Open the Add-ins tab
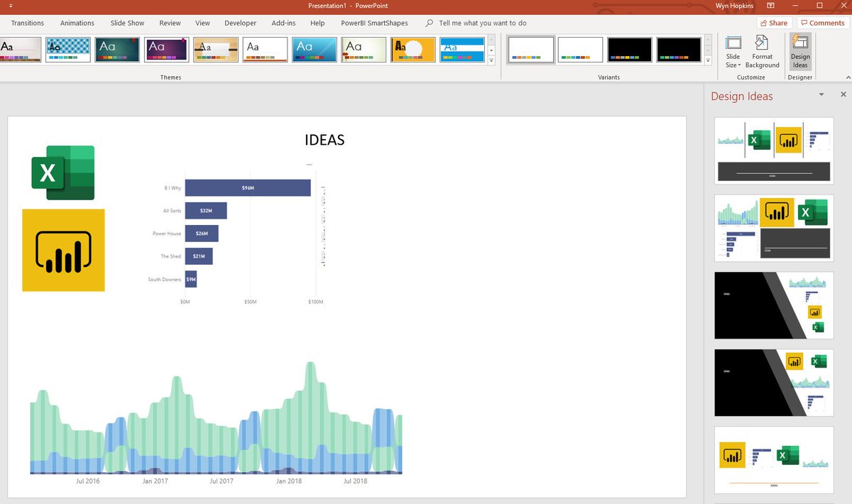This screenshot has height=504, width=852. tap(283, 23)
